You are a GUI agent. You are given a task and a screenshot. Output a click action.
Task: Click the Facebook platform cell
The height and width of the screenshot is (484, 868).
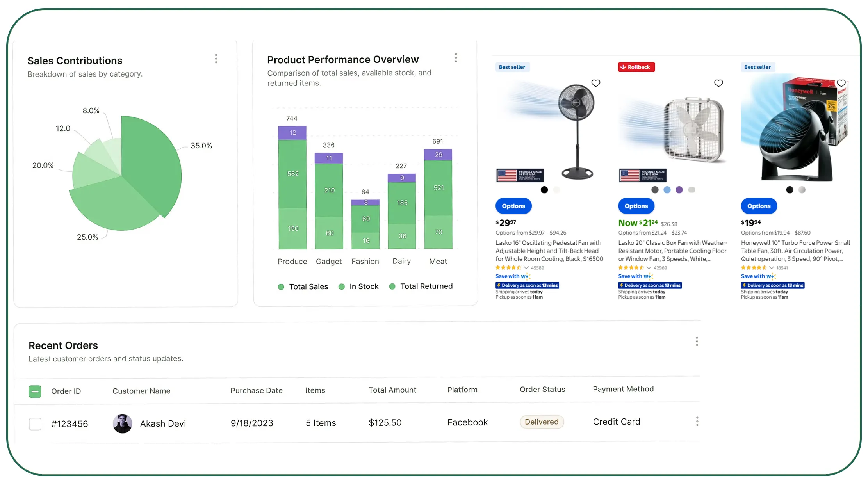click(x=467, y=422)
